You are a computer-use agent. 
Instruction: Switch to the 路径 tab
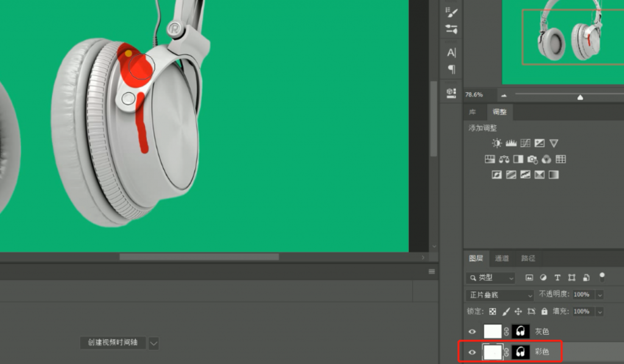pyautogui.click(x=528, y=258)
